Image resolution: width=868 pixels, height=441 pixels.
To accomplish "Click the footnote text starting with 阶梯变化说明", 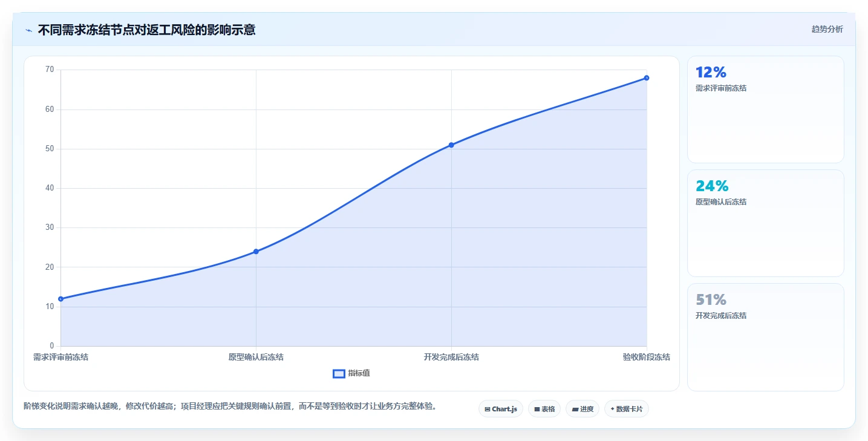I will [230, 407].
